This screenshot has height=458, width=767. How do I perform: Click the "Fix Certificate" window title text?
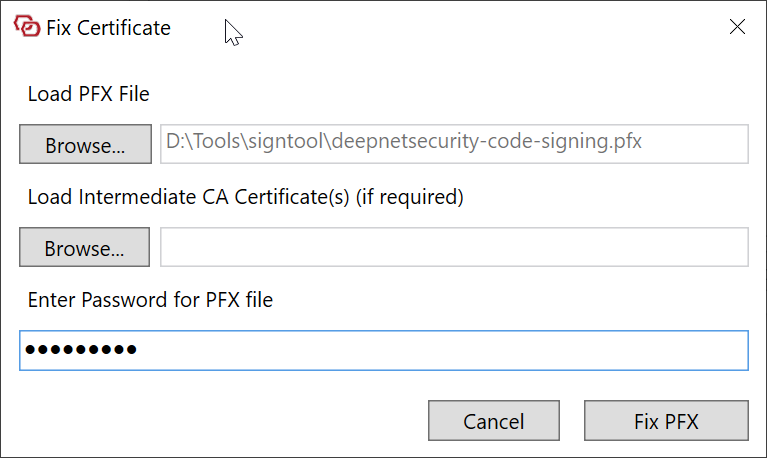[109, 28]
